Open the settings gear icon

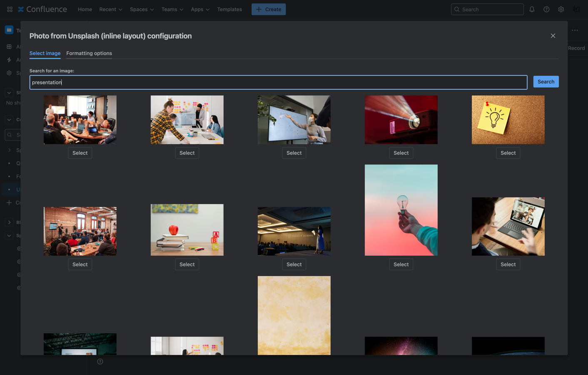(561, 9)
